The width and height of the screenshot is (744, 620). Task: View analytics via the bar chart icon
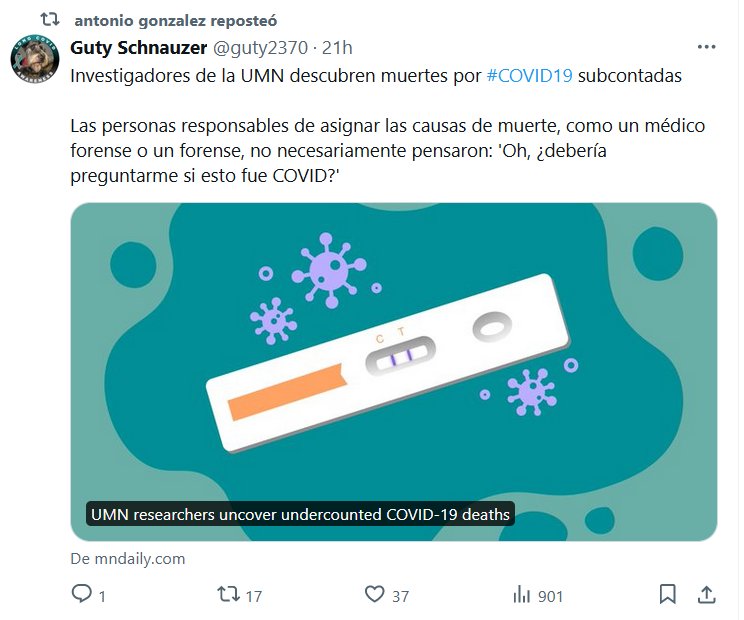tap(521, 594)
